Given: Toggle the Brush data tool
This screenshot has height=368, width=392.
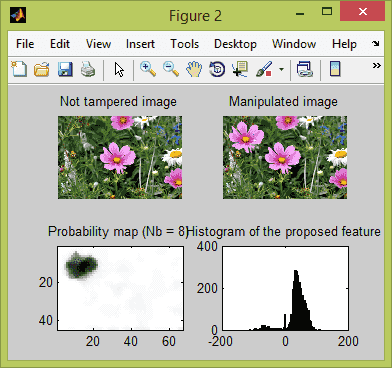Looking at the screenshot, I should coord(264,69).
